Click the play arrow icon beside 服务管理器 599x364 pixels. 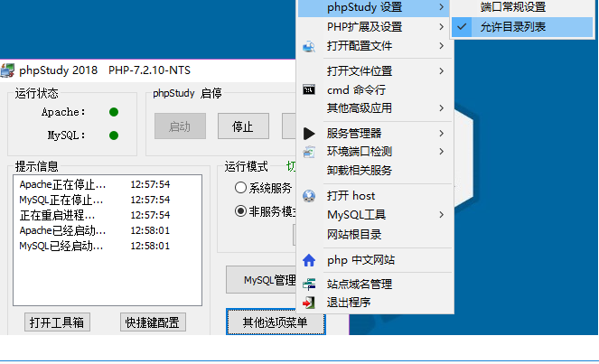(x=309, y=134)
